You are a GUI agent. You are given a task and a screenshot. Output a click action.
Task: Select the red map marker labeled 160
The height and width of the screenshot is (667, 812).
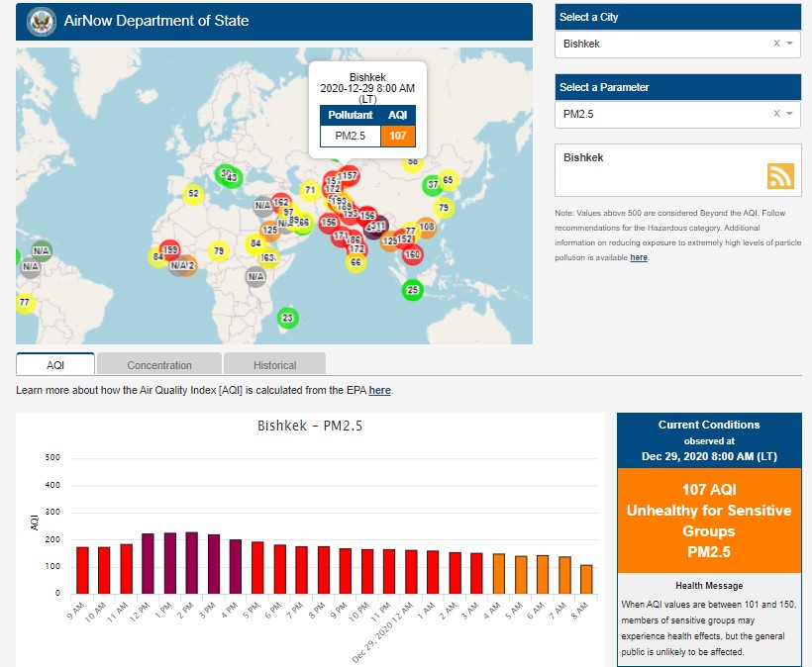413,254
